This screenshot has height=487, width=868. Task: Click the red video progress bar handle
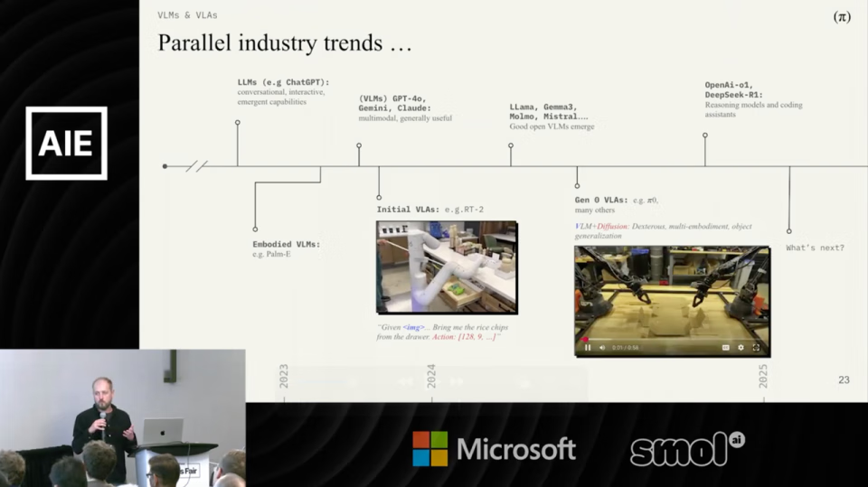(585, 339)
